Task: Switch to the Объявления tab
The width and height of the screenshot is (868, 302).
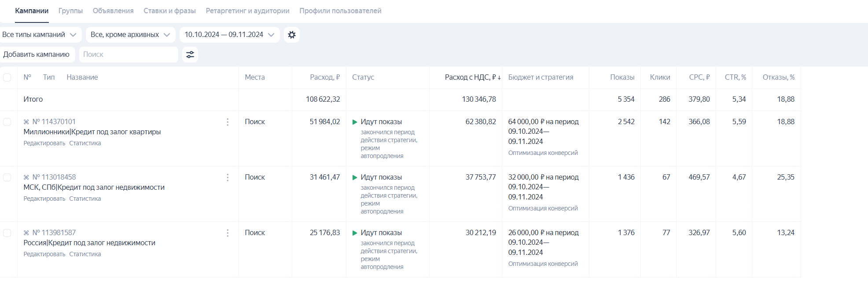Action: pyautogui.click(x=113, y=11)
